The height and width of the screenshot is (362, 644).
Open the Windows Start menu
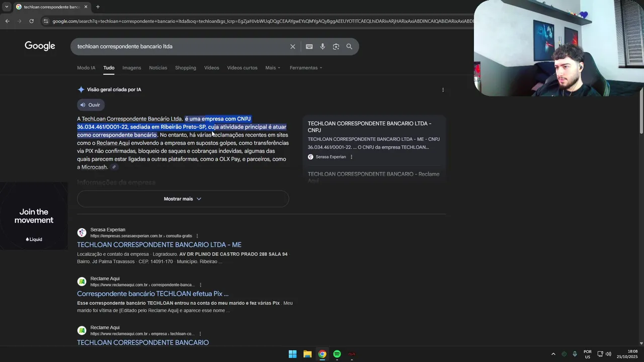pyautogui.click(x=292, y=354)
